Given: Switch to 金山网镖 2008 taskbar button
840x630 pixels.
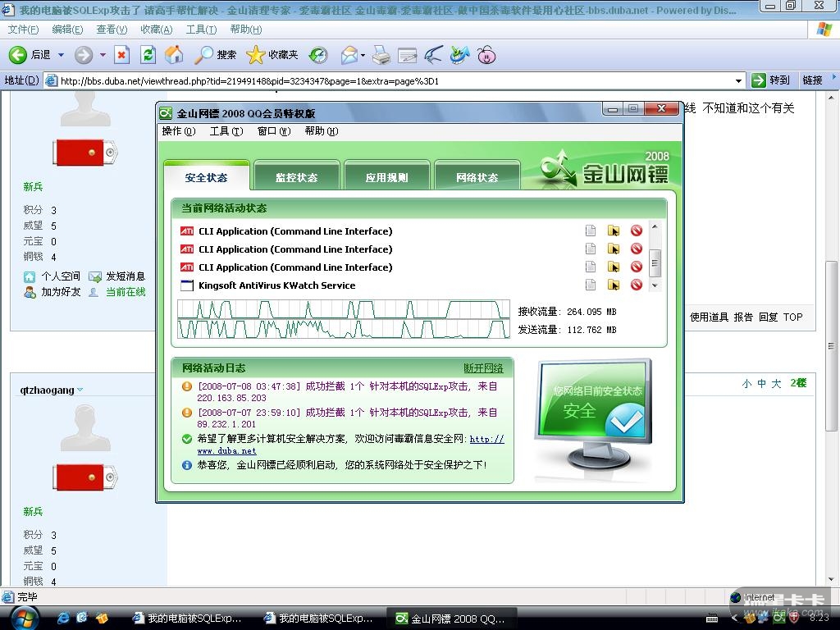Looking at the screenshot, I should point(451,619).
